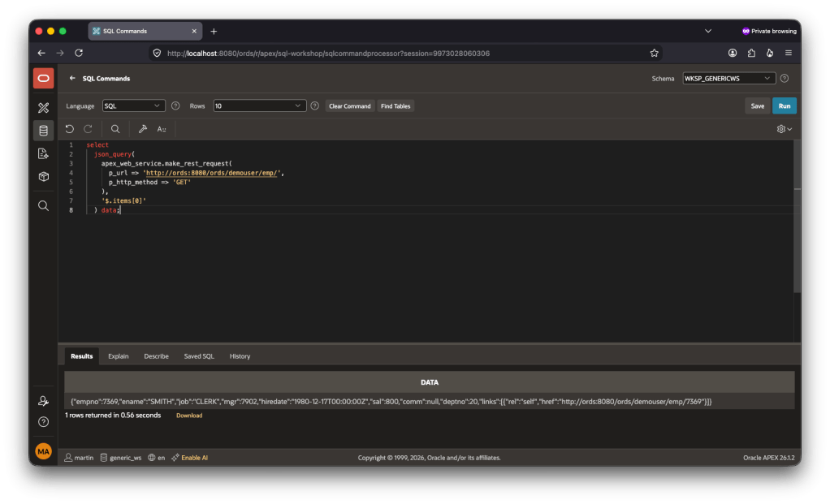The width and height of the screenshot is (830, 504).
Task: Run the SQL command
Action: click(785, 106)
